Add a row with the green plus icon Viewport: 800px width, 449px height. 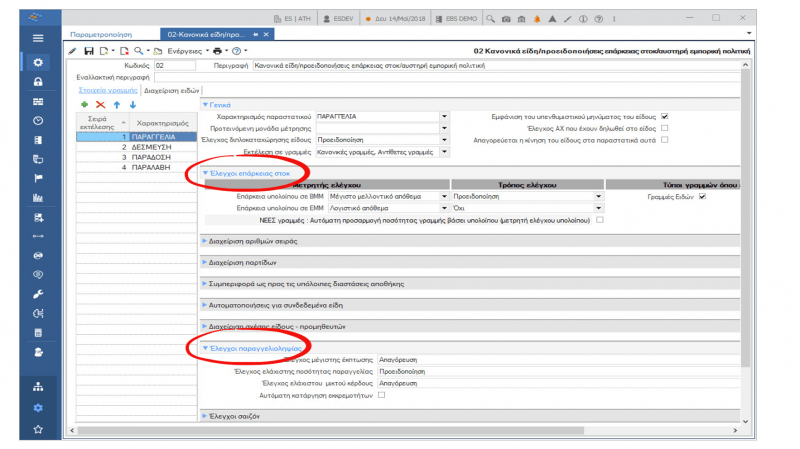click(x=85, y=105)
